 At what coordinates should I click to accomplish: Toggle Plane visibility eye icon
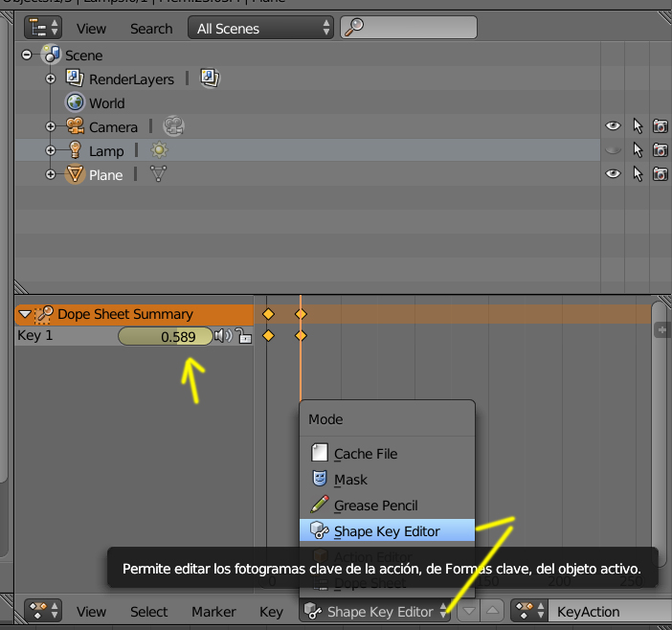coord(613,174)
